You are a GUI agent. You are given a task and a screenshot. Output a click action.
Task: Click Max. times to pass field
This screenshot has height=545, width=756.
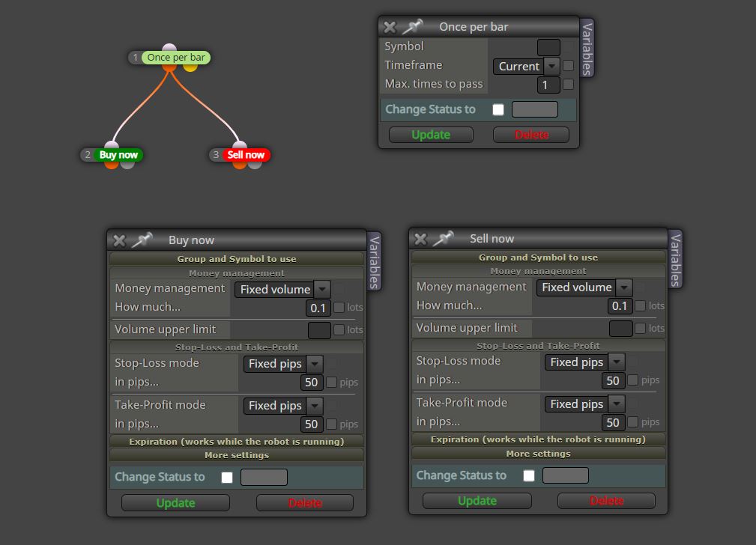point(548,85)
